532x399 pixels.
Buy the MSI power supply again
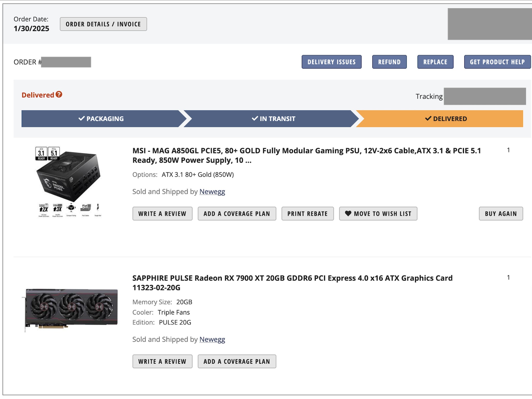pyautogui.click(x=500, y=214)
